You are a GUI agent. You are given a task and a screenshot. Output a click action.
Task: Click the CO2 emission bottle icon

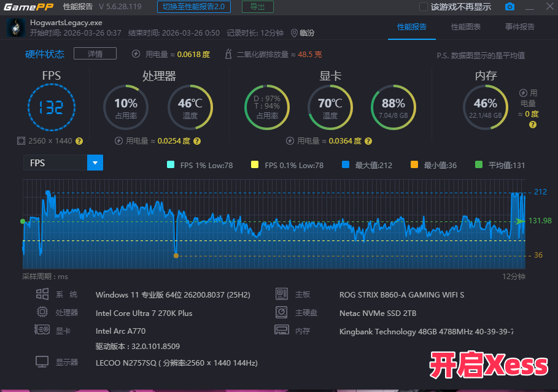228,54
